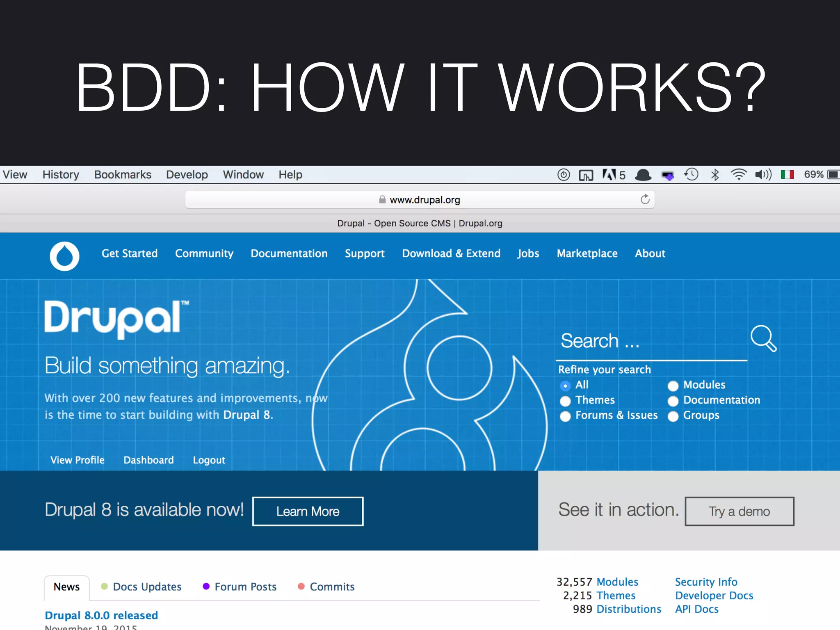Image resolution: width=840 pixels, height=630 pixels.
Task: Select the Modules search radio button
Action: click(x=673, y=386)
